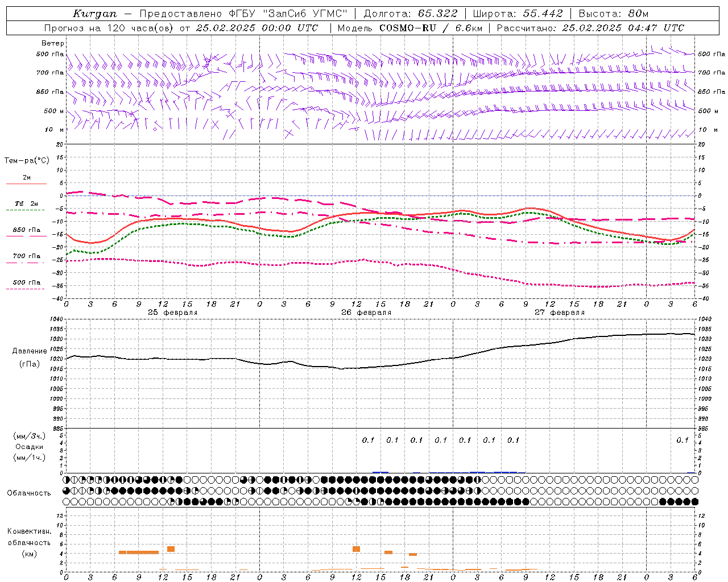Click the (мм/3ч.) precipitation unit label
Image resolution: width=728 pixels, height=582 pixels.
pyautogui.click(x=30, y=436)
